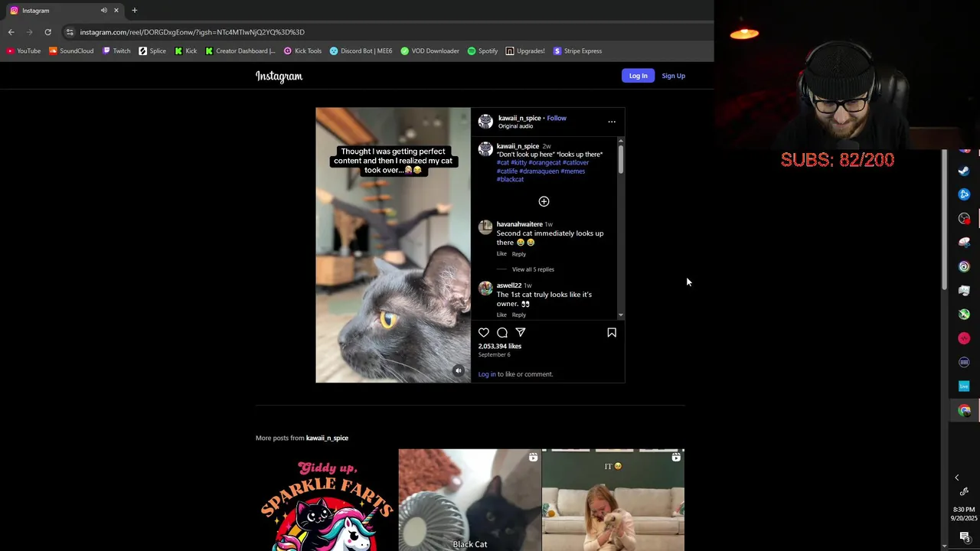Open the Kick bookmark
980x551 pixels.
(186, 51)
